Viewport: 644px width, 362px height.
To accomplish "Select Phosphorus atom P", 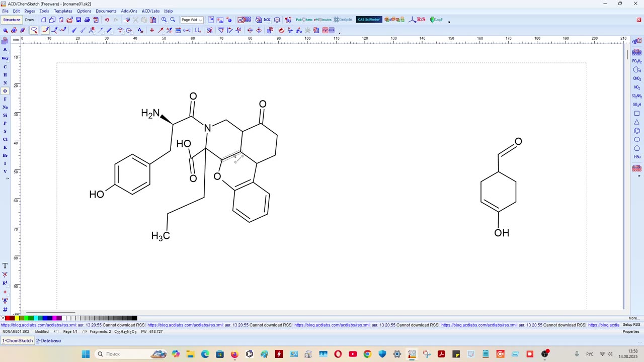I will (5, 123).
